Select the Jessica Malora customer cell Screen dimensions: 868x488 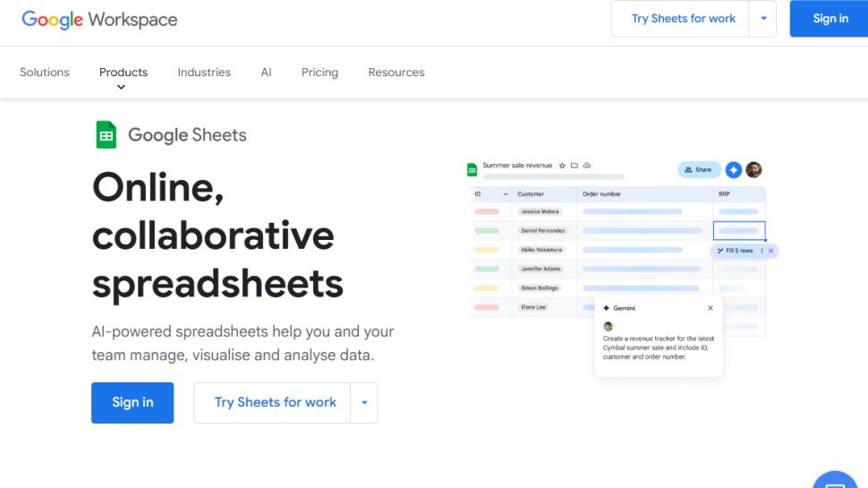pos(540,211)
